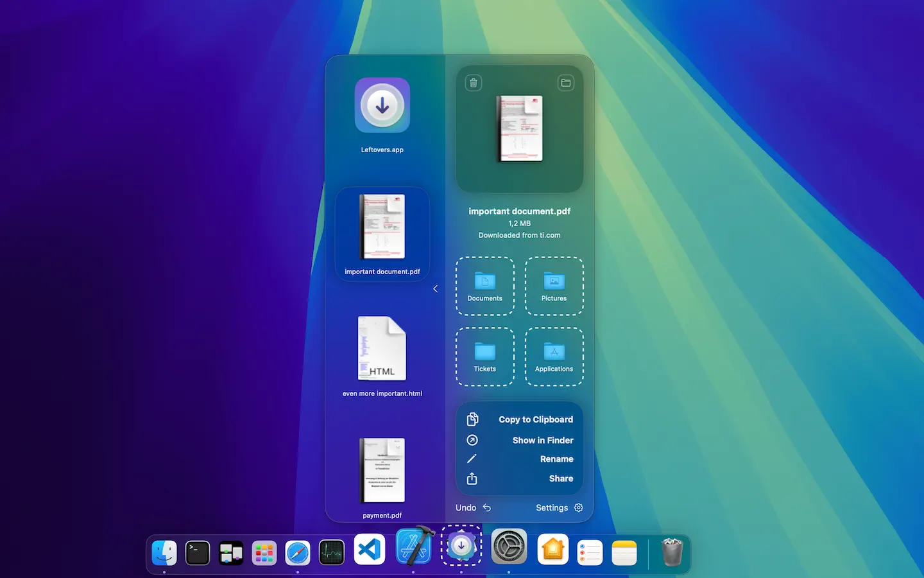Viewport: 924px width, 578px height.
Task: Move file to the Documents folder
Action: [x=485, y=286]
